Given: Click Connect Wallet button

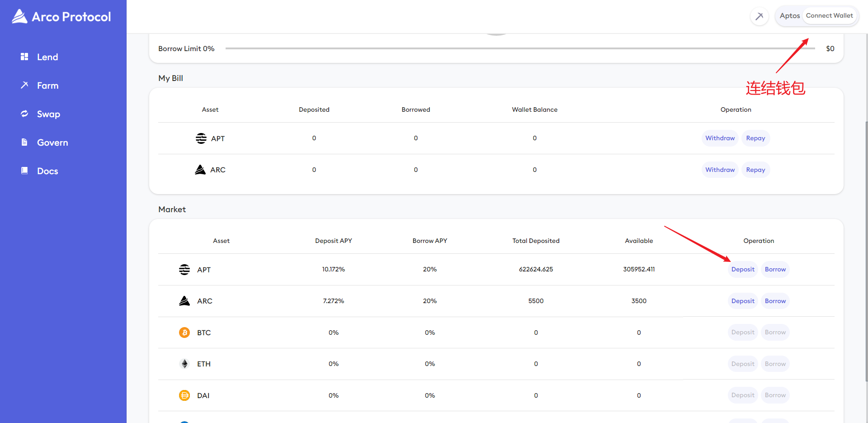Looking at the screenshot, I should [829, 16].
